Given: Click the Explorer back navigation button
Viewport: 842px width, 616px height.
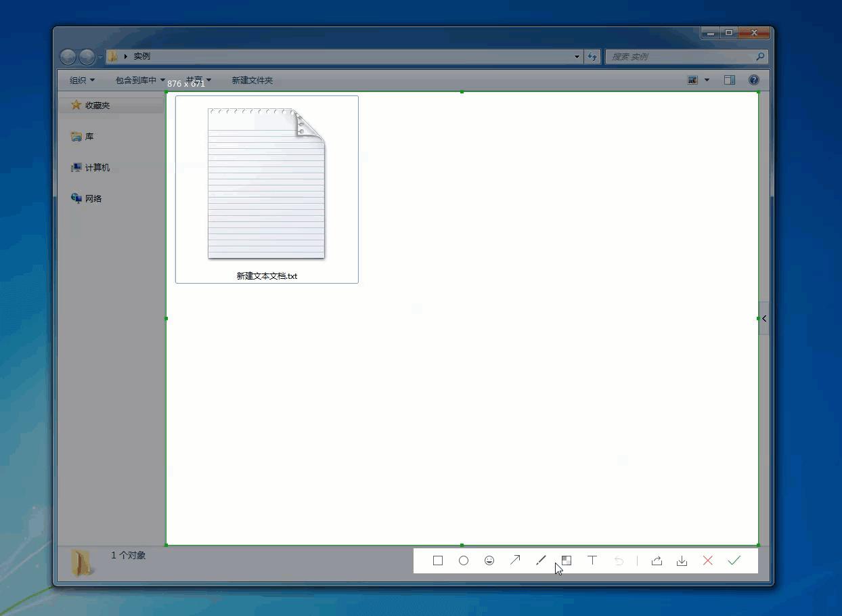Looking at the screenshot, I should [x=68, y=57].
